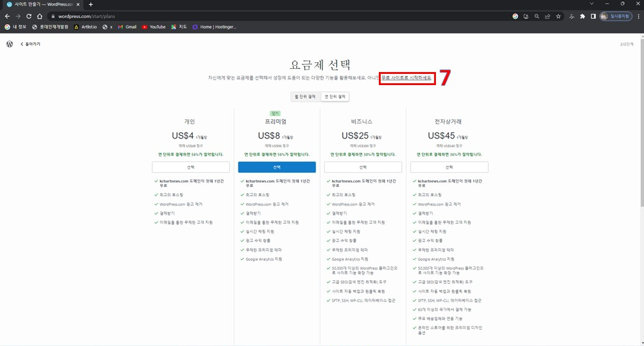This screenshot has width=644, height=346.
Task: Open a new tab with the plus icon
Action: pyautogui.click(x=91, y=4)
